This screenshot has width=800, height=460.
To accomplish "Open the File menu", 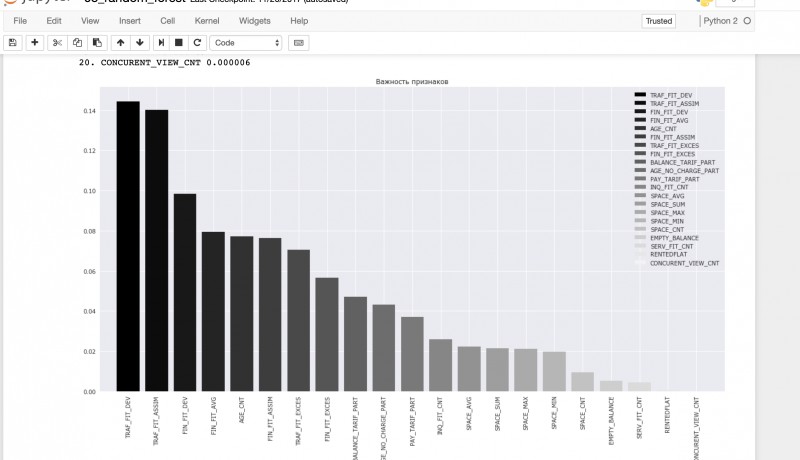I will [x=20, y=20].
